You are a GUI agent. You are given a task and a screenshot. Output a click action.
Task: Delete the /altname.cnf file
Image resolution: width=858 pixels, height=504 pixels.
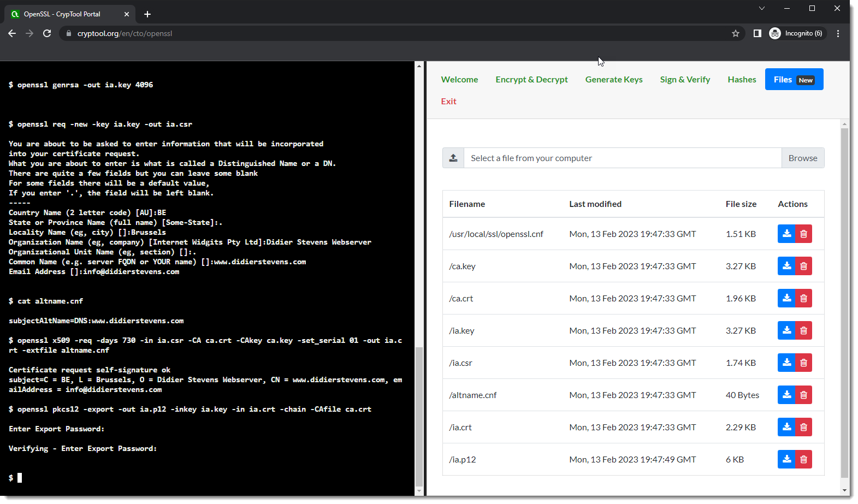click(803, 395)
